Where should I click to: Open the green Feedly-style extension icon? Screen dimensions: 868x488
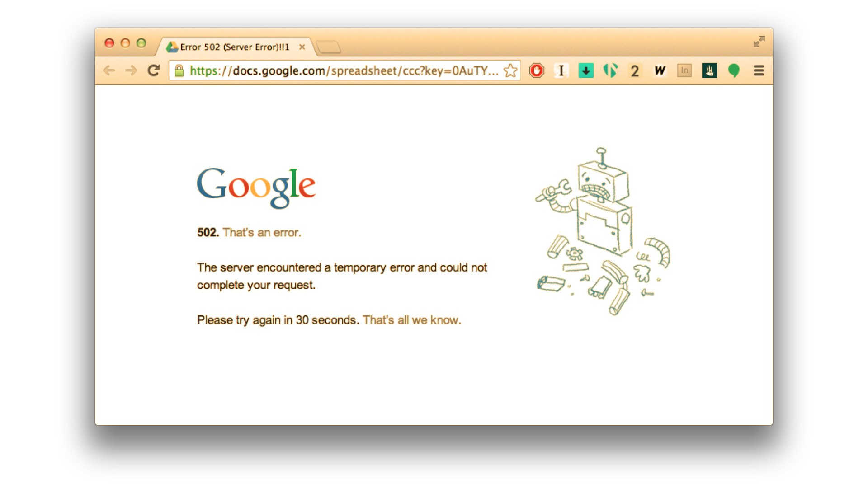[x=610, y=70]
